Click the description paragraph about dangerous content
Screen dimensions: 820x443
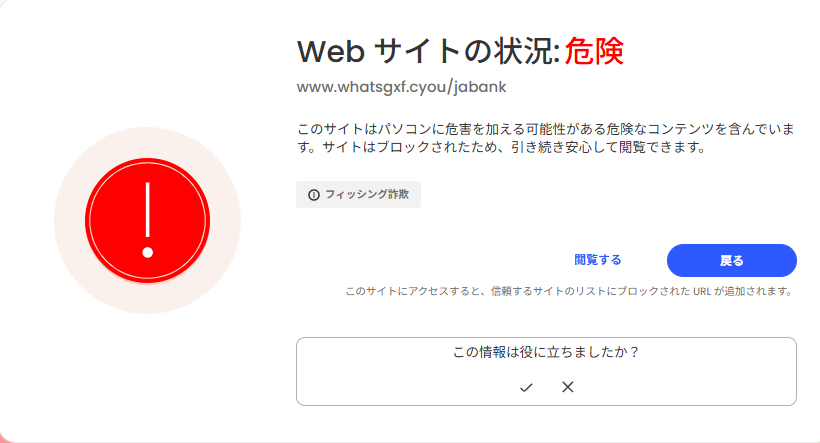pyautogui.click(x=545, y=138)
